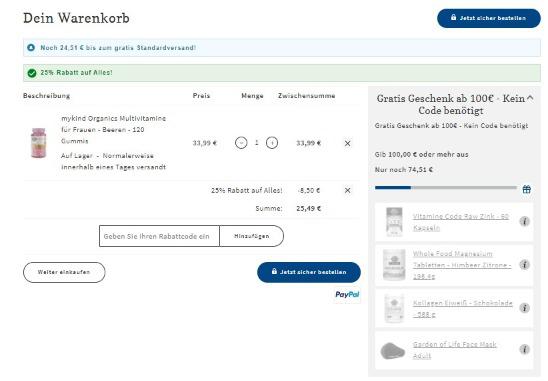Open info for Garden of Life Face Mask
This screenshot has width=548, height=381.
click(x=524, y=349)
